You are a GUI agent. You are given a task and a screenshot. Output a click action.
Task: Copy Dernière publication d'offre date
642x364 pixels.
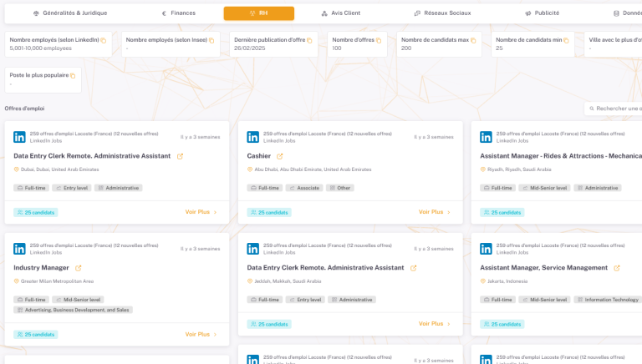(309, 40)
